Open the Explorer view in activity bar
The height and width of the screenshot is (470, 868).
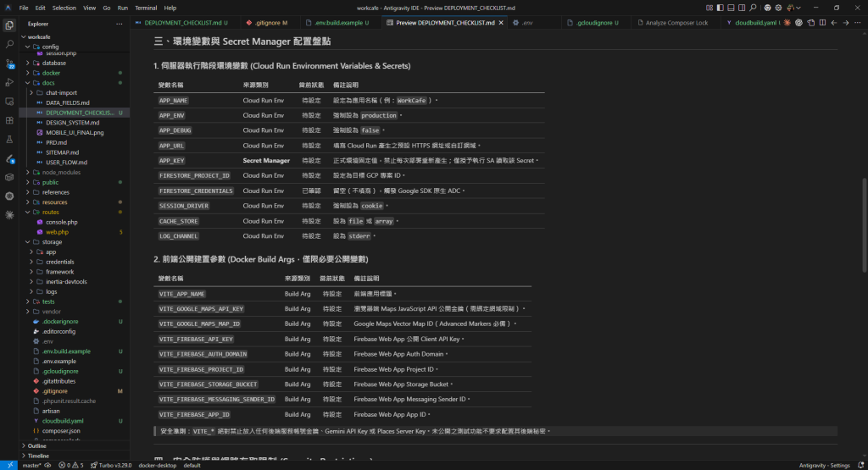(9, 25)
